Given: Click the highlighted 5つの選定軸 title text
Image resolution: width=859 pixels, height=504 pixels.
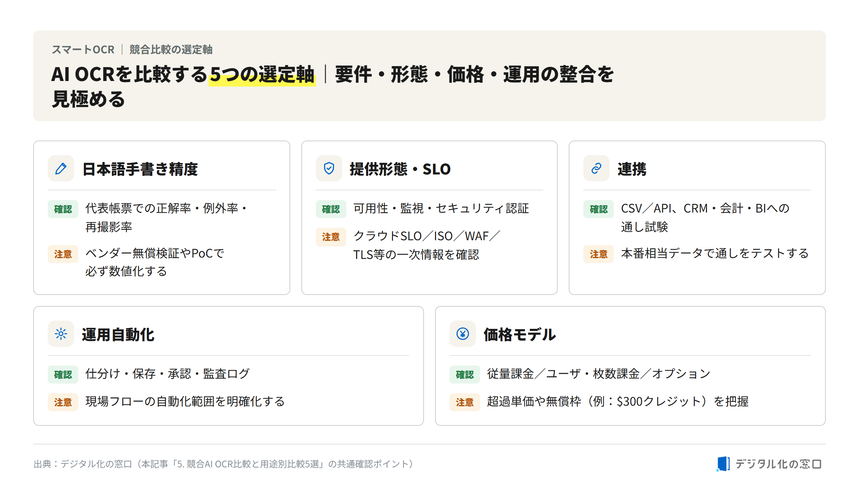Looking at the screenshot, I should (x=262, y=74).
